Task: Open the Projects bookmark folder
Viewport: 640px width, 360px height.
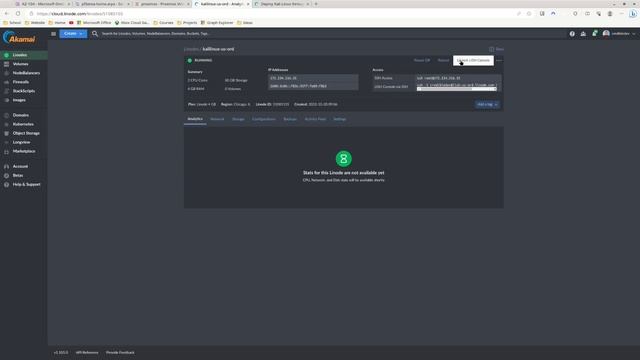Action: pos(187,23)
